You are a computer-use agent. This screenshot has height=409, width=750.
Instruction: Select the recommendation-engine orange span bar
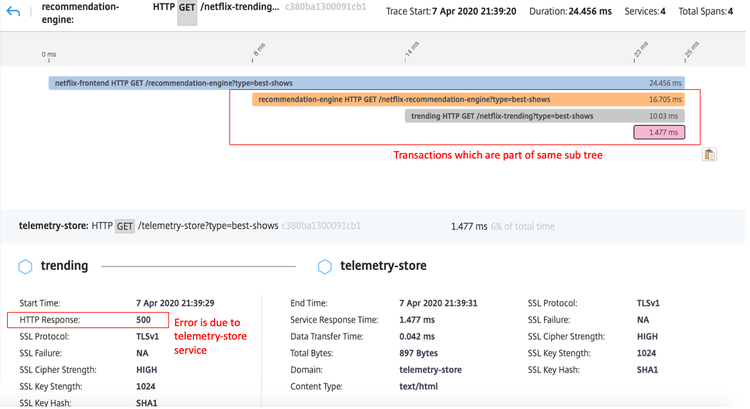coord(468,99)
